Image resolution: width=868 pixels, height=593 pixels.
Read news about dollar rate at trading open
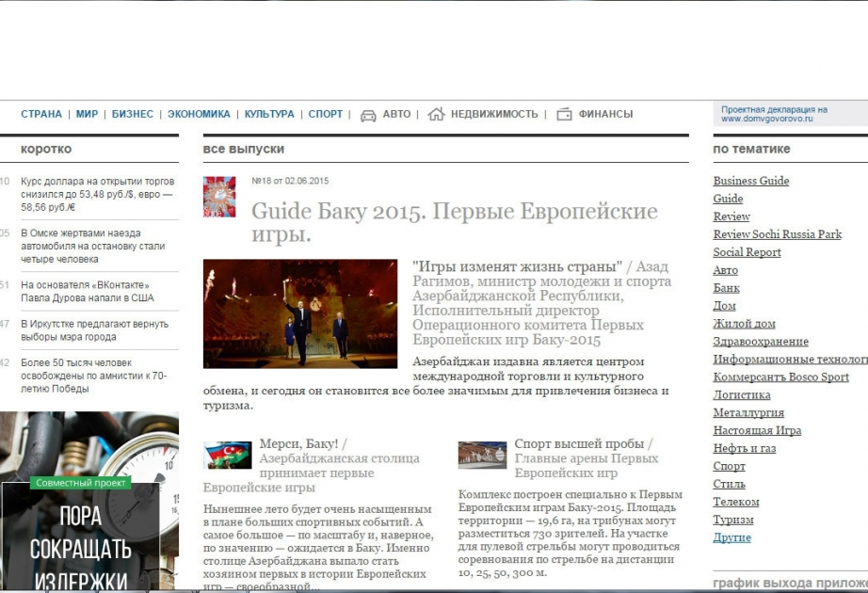coord(97,194)
